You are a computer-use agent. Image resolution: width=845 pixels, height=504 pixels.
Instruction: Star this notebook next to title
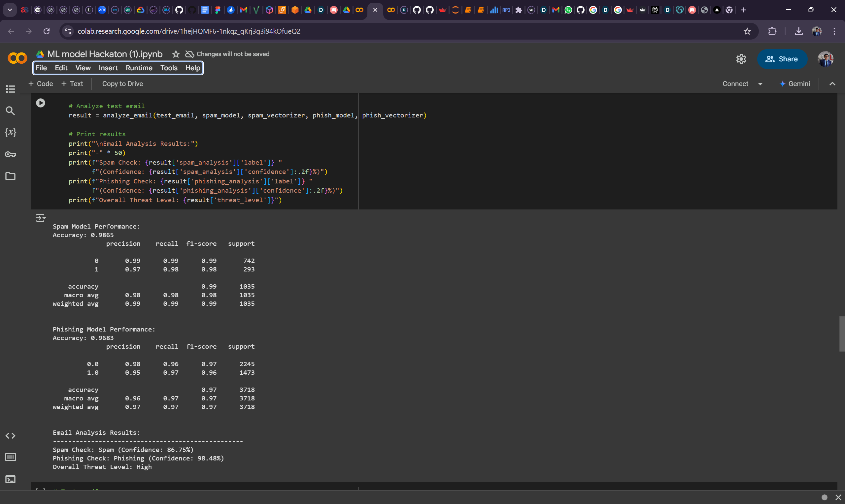176,54
